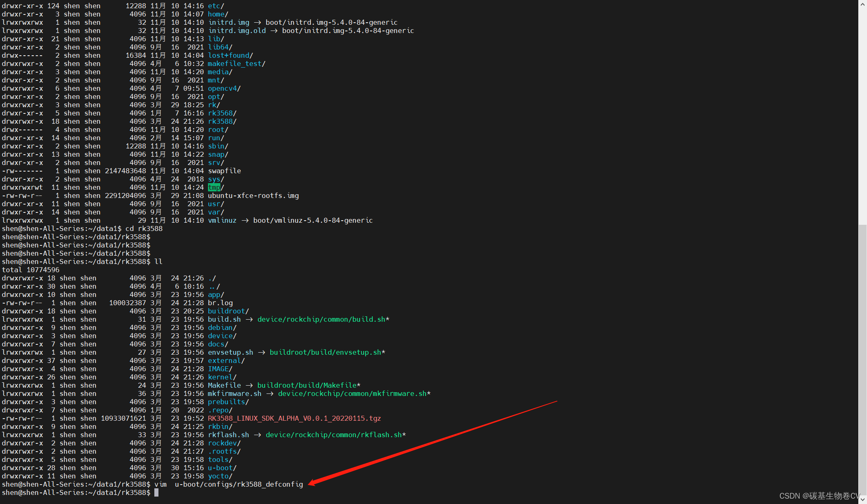Click the Makefile symlink name
The width and height of the screenshot is (867, 504).
pos(224,385)
